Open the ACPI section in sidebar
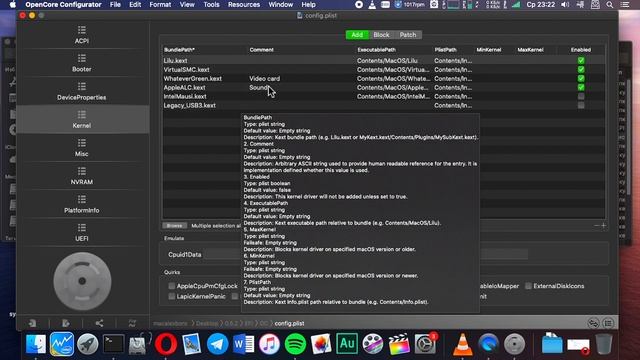 [82, 35]
